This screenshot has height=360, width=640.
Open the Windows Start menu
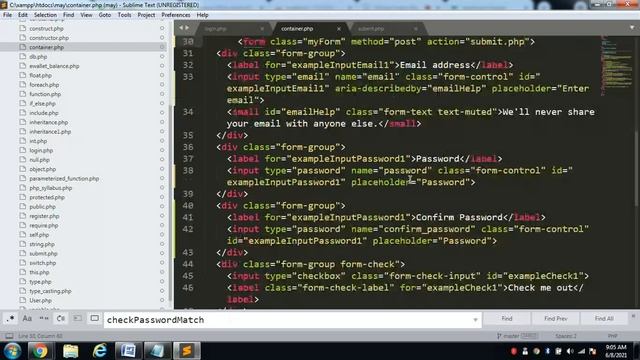[x=13, y=351]
